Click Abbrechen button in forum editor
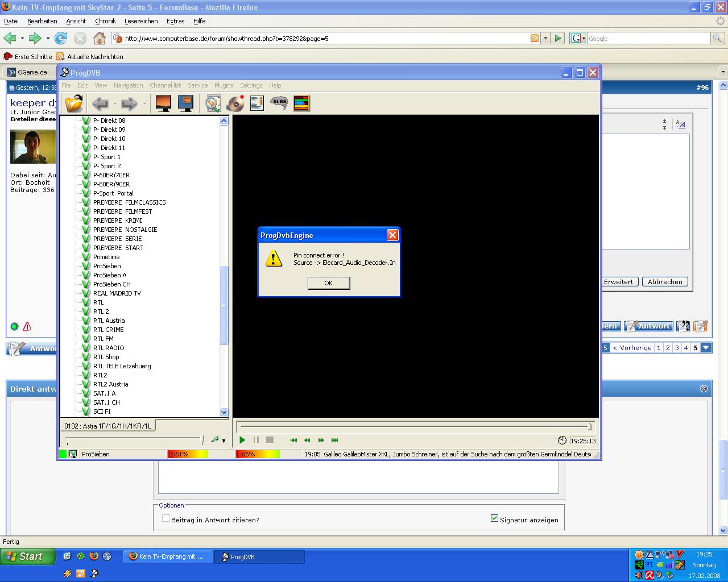The width and height of the screenshot is (728, 582). (665, 282)
